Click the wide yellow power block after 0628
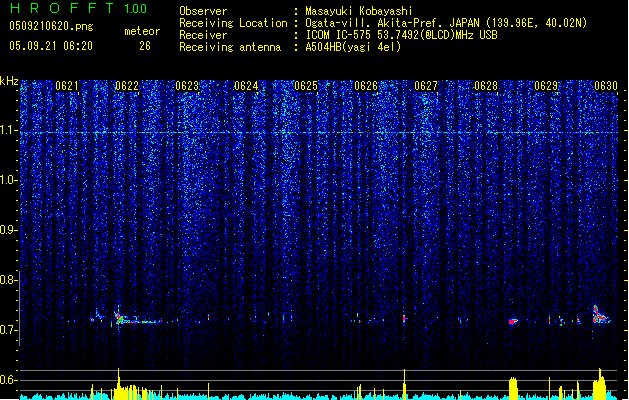Image resolution: width=629 pixels, height=400 pixels. (x=513, y=388)
